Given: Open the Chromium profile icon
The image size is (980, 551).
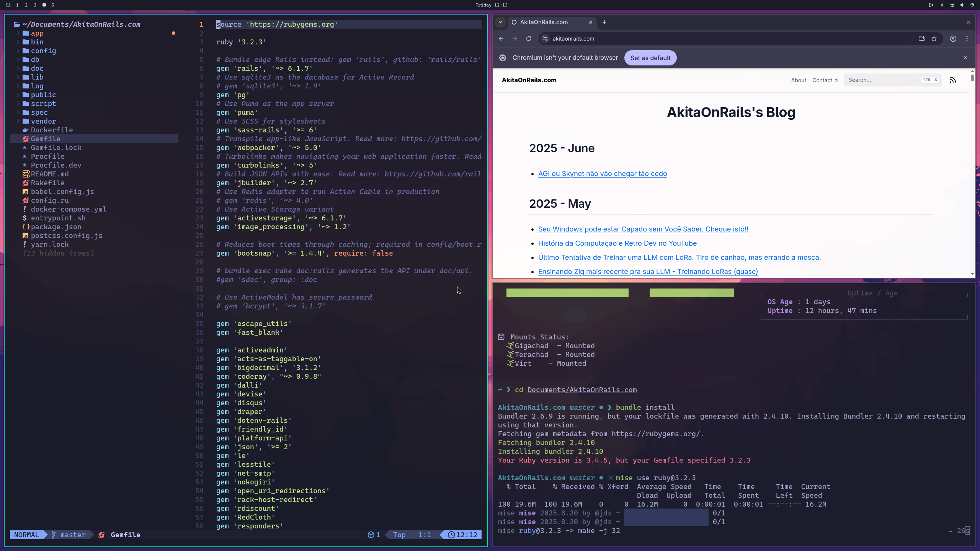Looking at the screenshot, I should (x=953, y=39).
